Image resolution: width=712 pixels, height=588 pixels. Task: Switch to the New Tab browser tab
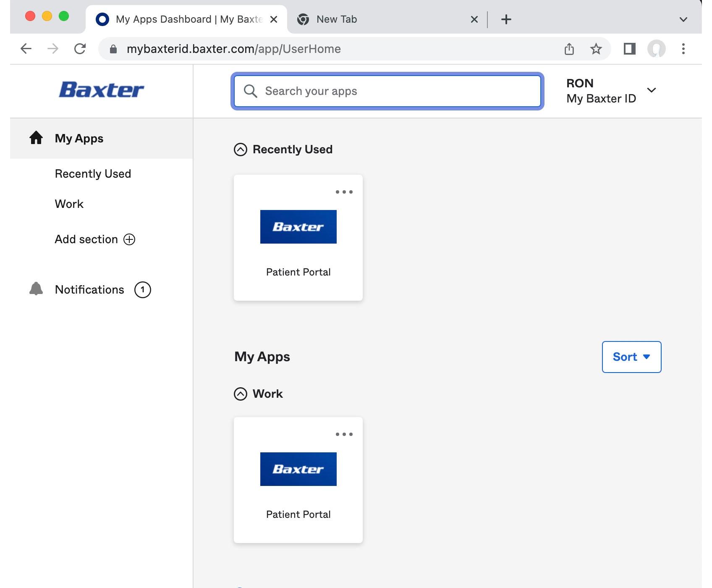point(337,19)
